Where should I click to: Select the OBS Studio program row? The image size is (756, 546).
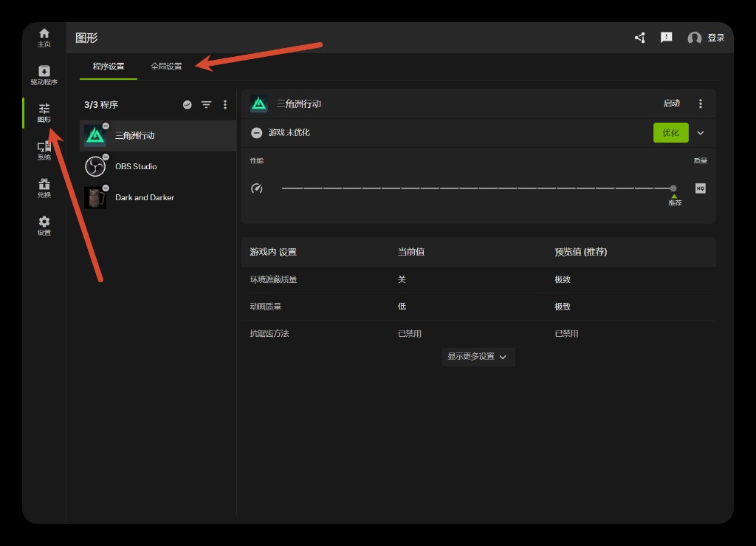click(x=158, y=166)
